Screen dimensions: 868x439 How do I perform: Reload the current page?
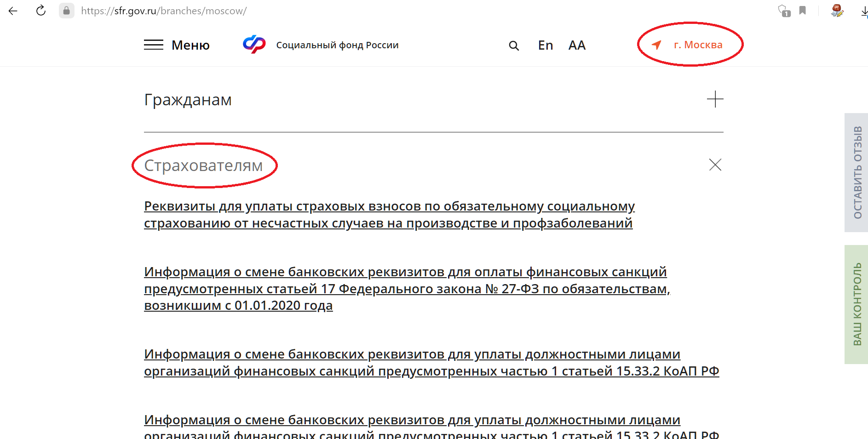pyautogui.click(x=41, y=11)
